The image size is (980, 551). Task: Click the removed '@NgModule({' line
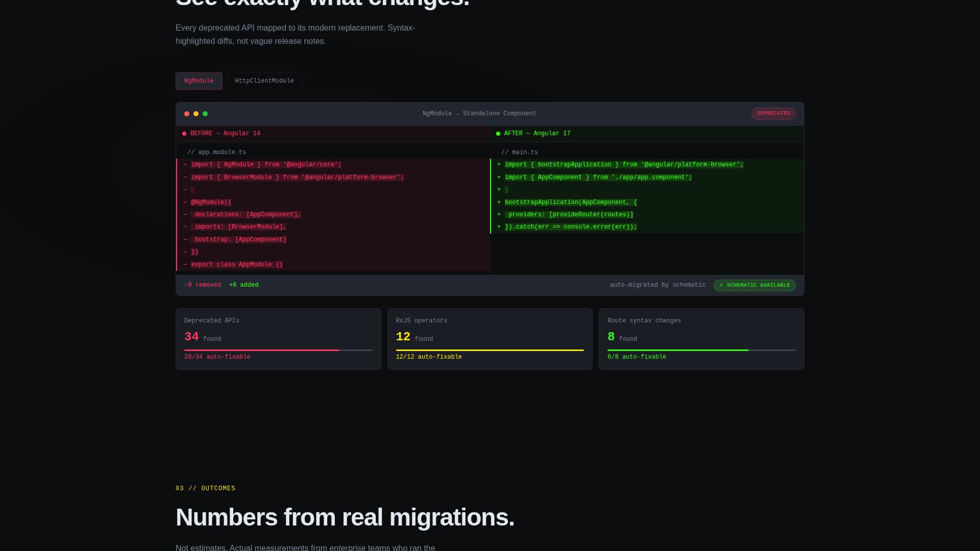click(x=333, y=202)
